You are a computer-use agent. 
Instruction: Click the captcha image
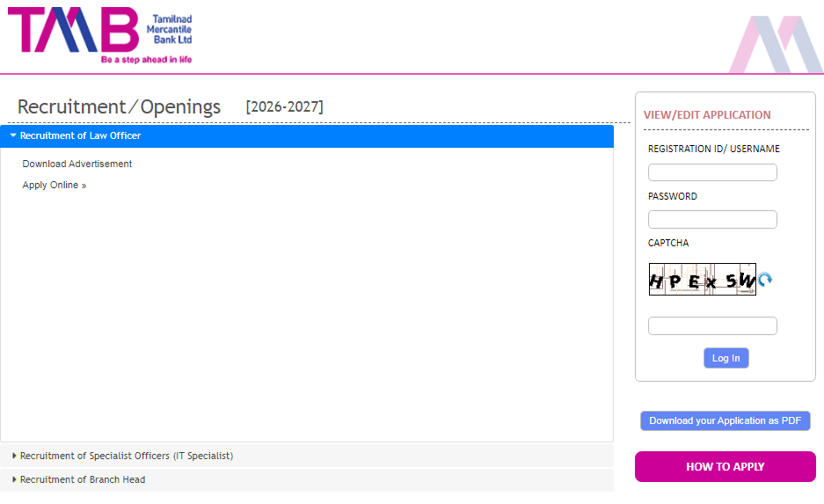[x=702, y=279]
